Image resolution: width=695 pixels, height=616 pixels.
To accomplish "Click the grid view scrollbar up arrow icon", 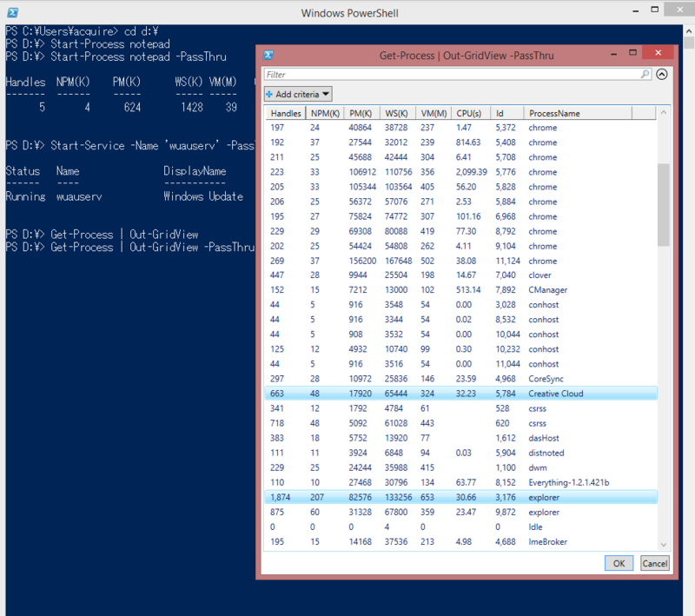I will point(661,113).
